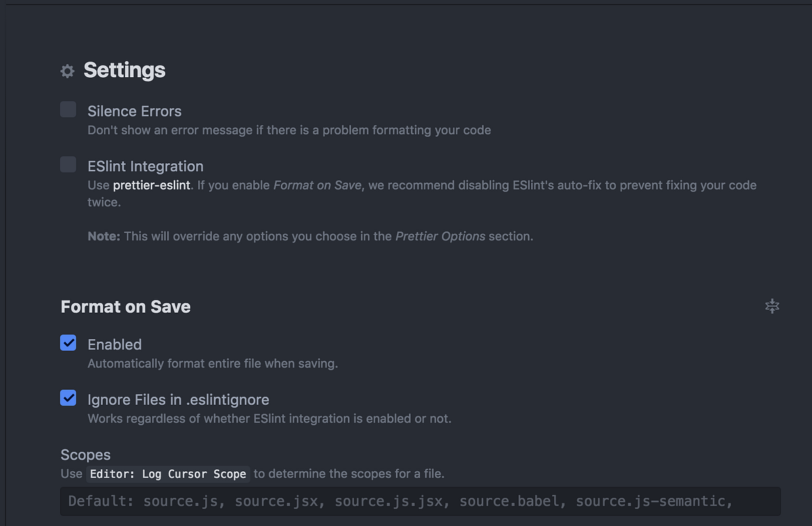Click the collapse section icon beside Format on Save
This screenshot has height=526, width=812.
pyautogui.click(x=772, y=307)
